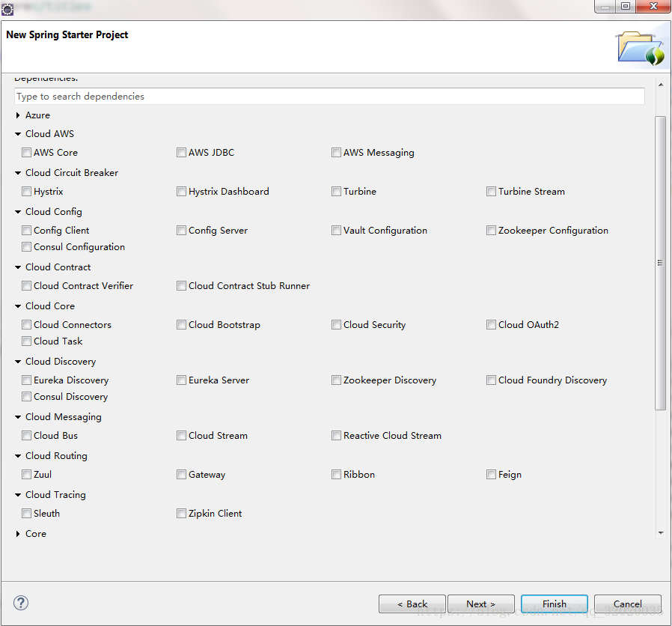Tick Reactive Cloud Stream

click(x=336, y=435)
